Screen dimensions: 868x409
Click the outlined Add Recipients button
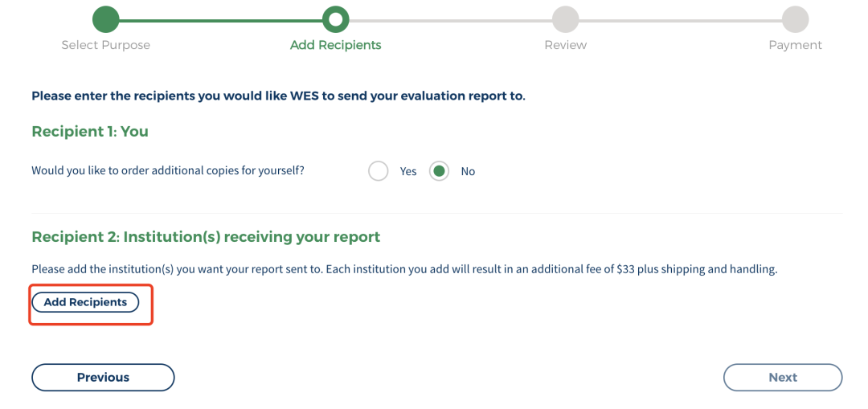pyautogui.click(x=85, y=302)
